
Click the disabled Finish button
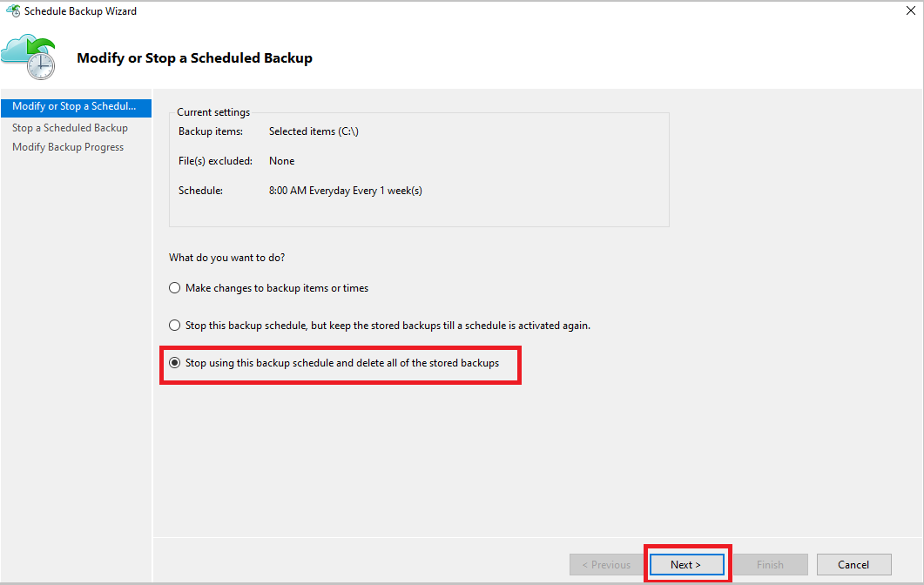pos(770,564)
